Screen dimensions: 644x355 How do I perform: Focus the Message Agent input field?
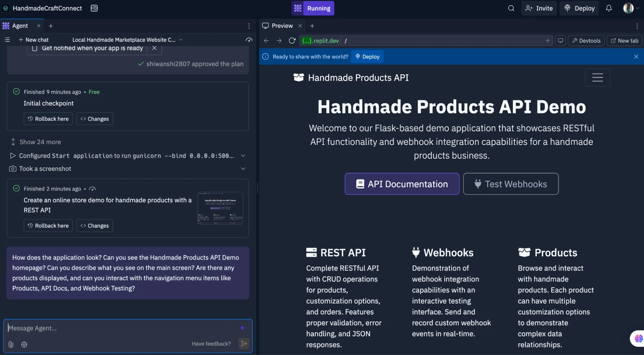(122, 328)
